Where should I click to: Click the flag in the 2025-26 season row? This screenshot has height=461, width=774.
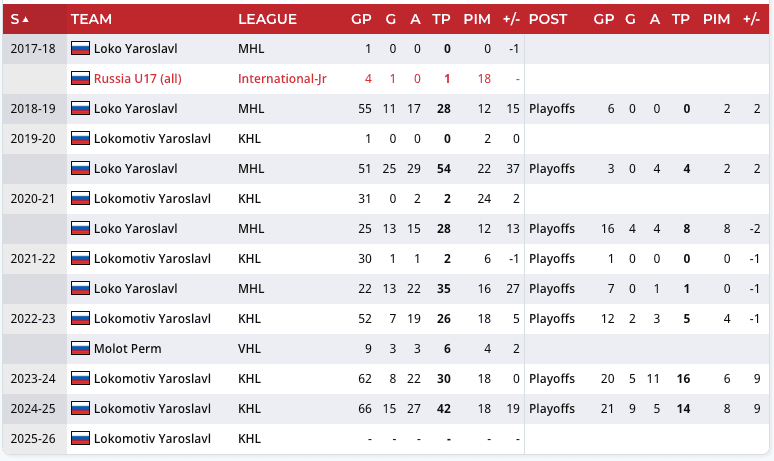pyautogui.click(x=81, y=438)
